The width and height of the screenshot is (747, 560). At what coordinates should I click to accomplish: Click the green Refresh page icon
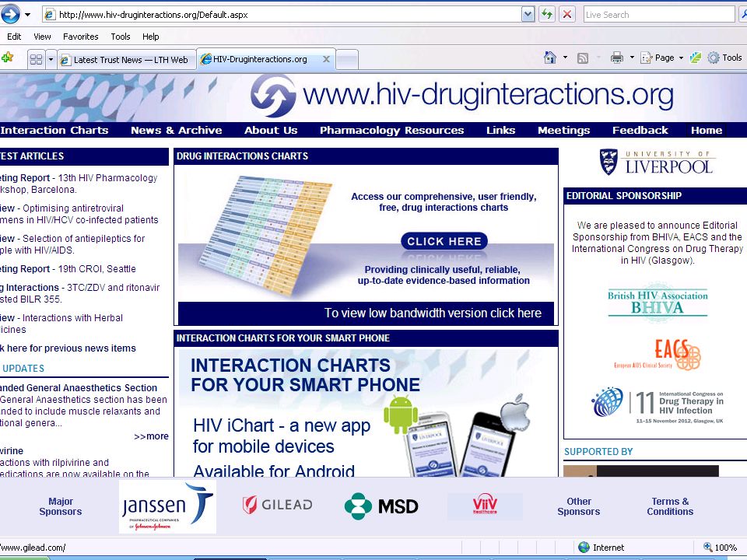pos(547,14)
